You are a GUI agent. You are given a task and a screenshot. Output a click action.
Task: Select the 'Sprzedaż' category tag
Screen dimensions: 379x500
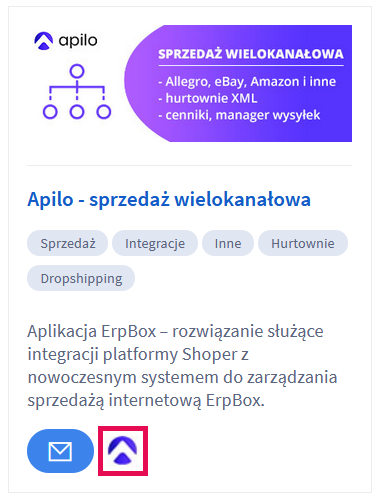coord(68,243)
